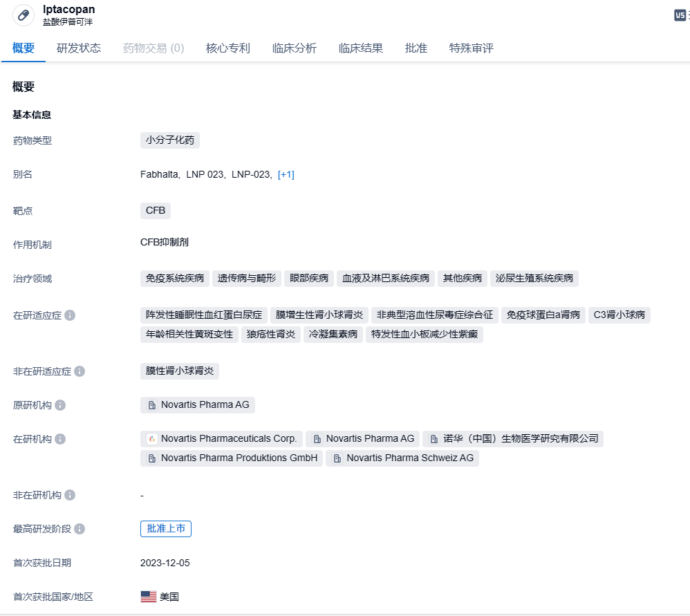Click the Novartis Pharmaceuticals Corp. logo icon

pos(152,439)
